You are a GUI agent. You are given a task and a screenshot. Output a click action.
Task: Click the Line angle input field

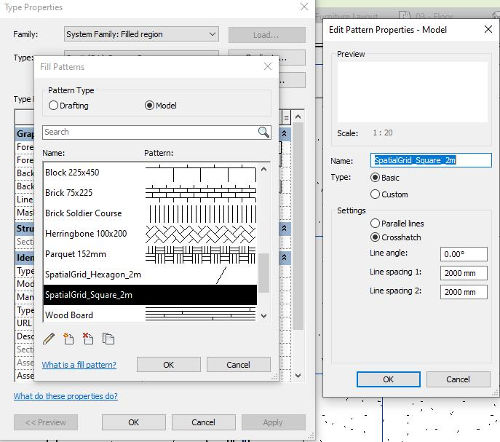click(464, 254)
